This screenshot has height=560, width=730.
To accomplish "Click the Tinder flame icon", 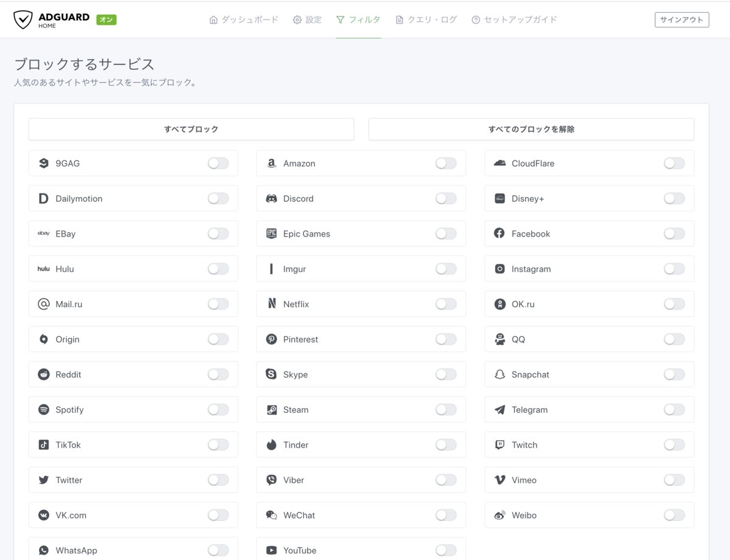I will [x=271, y=445].
